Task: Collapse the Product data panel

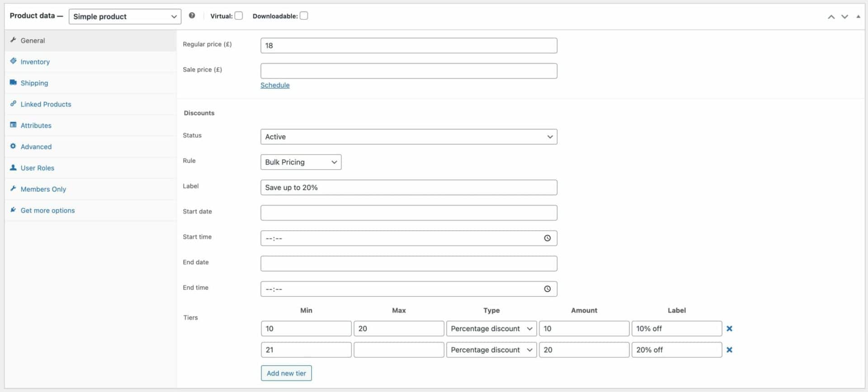Action: (x=858, y=17)
